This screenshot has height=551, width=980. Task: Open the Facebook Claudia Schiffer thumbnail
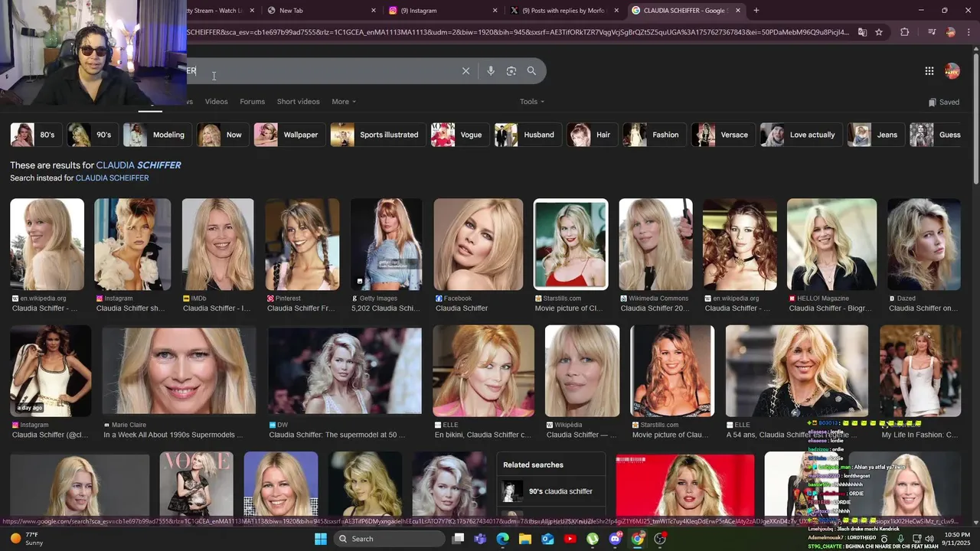479,244
